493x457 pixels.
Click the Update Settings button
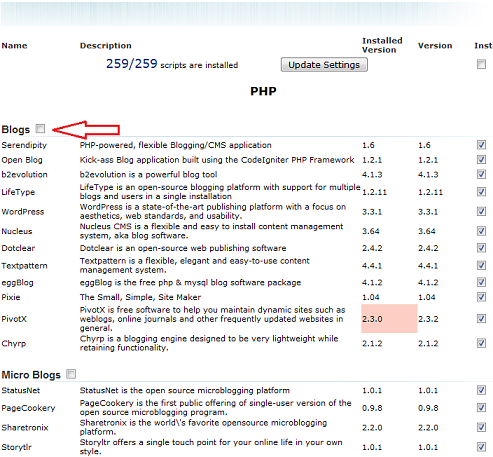324,65
